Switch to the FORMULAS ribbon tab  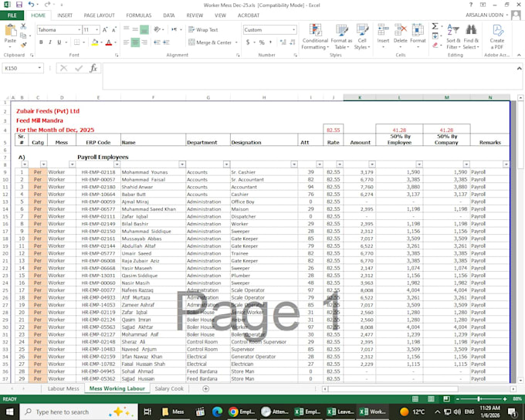click(139, 15)
